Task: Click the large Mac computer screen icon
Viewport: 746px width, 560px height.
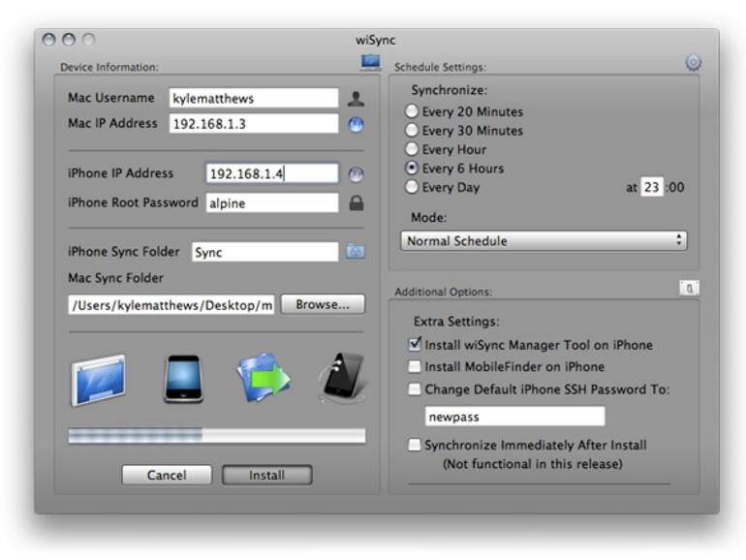Action: (98, 379)
